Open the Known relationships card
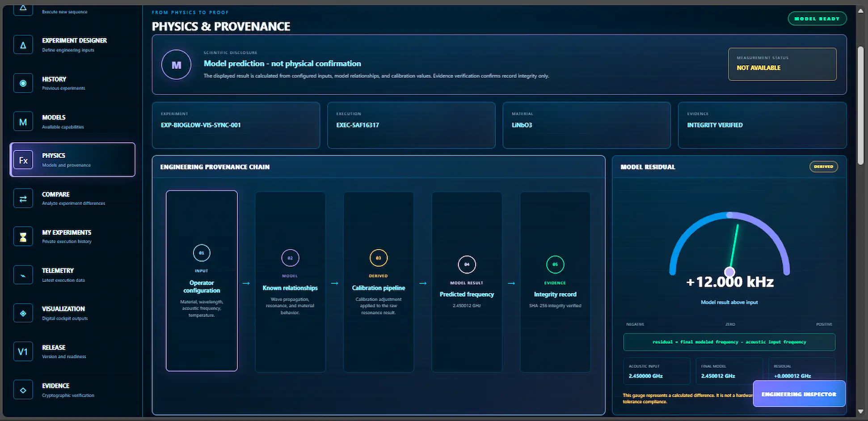 pyautogui.click(x=290, y=282)
